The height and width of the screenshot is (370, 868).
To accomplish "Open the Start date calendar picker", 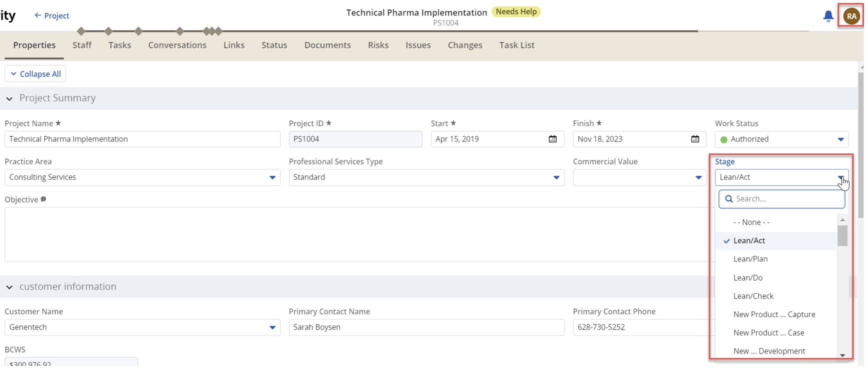I will 552,139.
